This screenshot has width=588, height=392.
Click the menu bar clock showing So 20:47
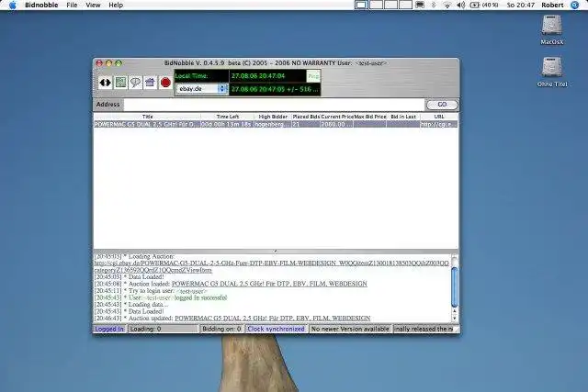point(521,5)
